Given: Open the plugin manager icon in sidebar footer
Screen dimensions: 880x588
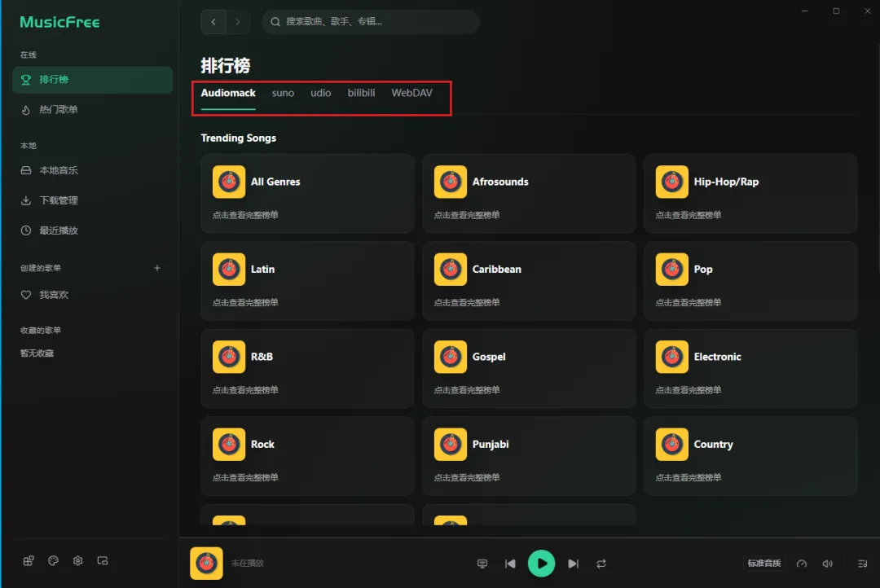Looking at the screenshot, I should pos(28,560).
